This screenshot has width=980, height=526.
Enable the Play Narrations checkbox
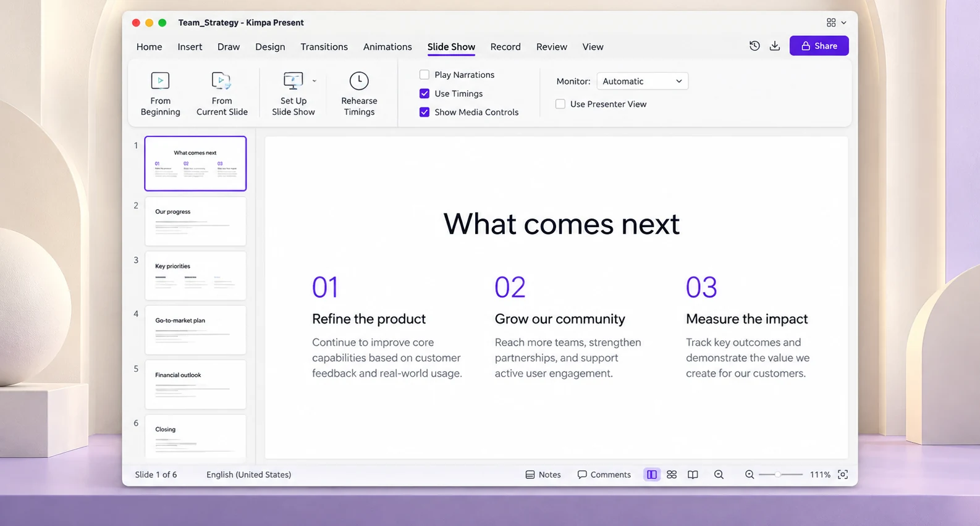(x=425, y=75)
